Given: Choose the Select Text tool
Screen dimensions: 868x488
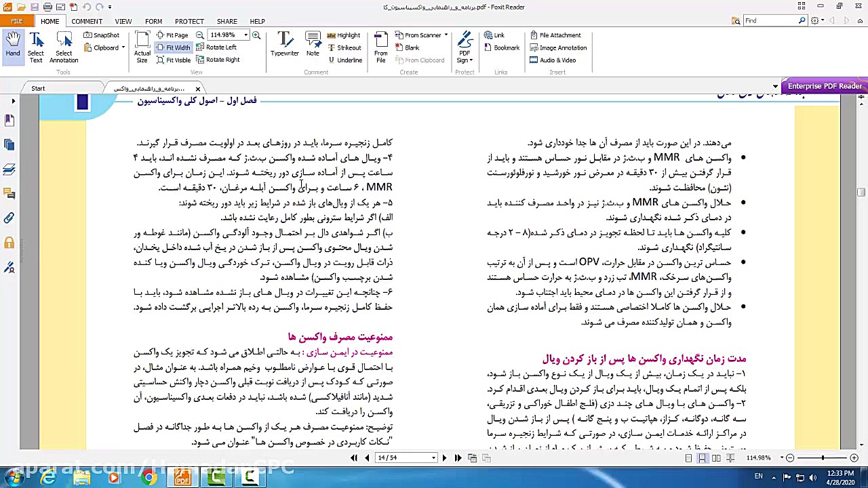Looking at the screenshot, I should (x=35, y=47).
